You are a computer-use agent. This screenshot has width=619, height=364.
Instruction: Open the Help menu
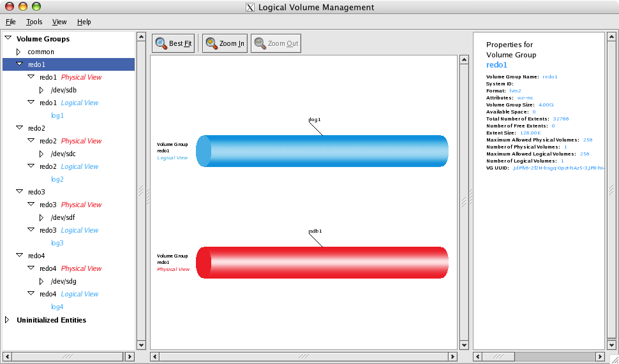[84, 22]
